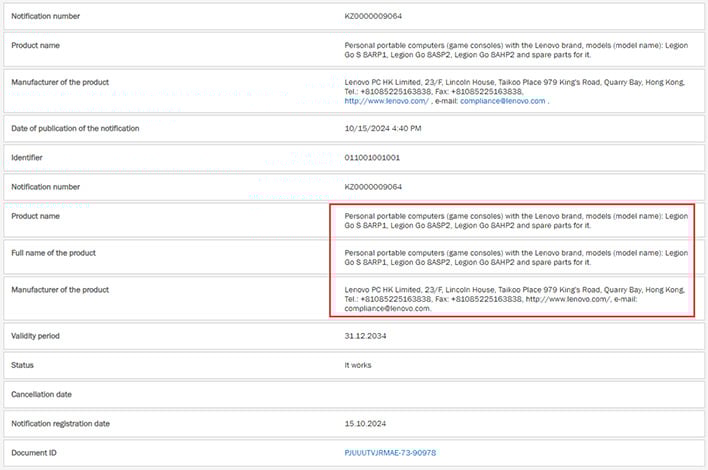Click the 'Product name' label above Full name of the product
The height and width of the screenshot is (470, 708).
tap(35, 216)
